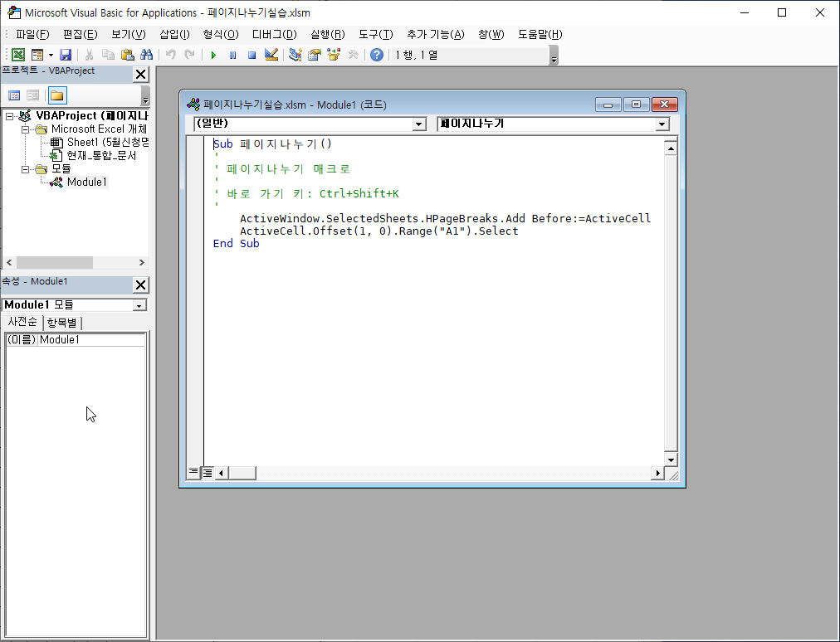Open the 실행(R) menu
The width and height of the screenshot is (840, 642).
point(328,34)
